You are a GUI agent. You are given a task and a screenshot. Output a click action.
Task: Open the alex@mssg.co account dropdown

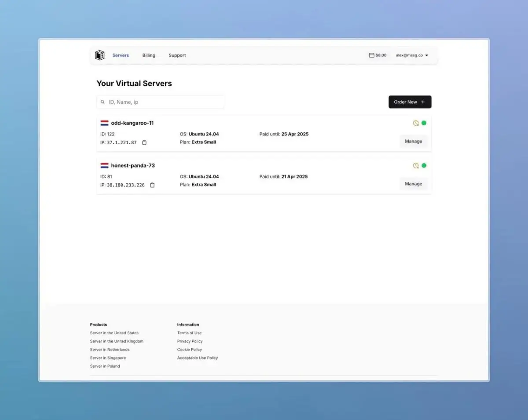point(412,55)
